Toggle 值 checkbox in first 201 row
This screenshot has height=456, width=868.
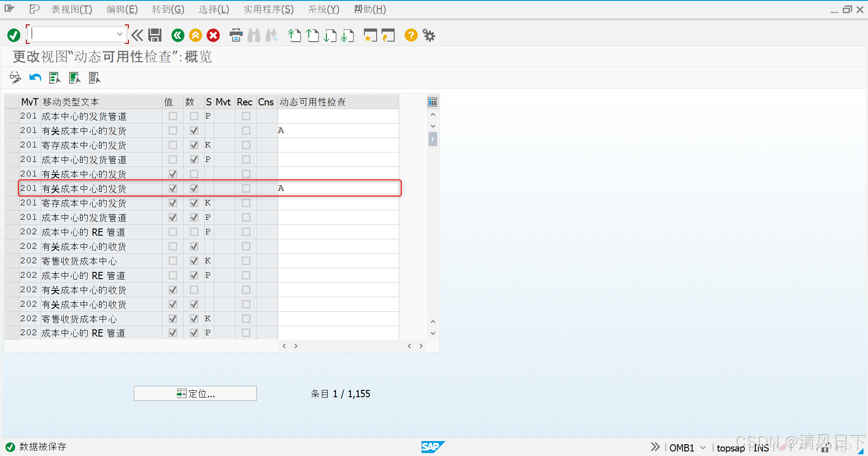pos(173,116)
